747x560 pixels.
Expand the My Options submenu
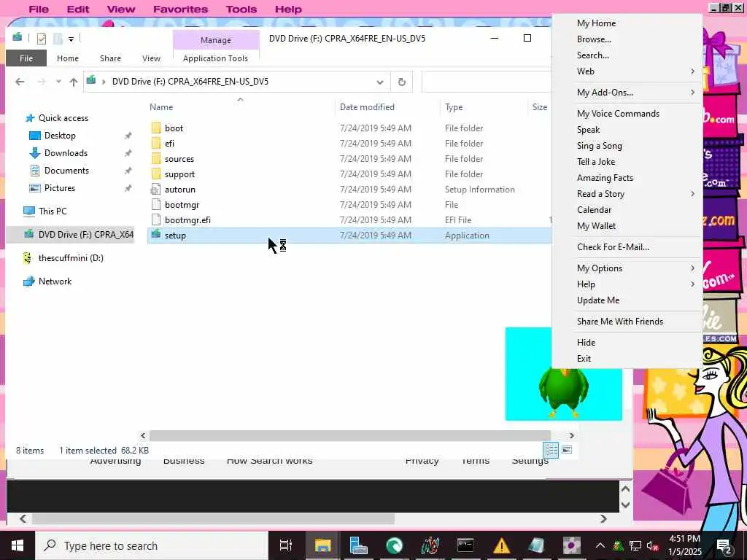pos(692,268)
